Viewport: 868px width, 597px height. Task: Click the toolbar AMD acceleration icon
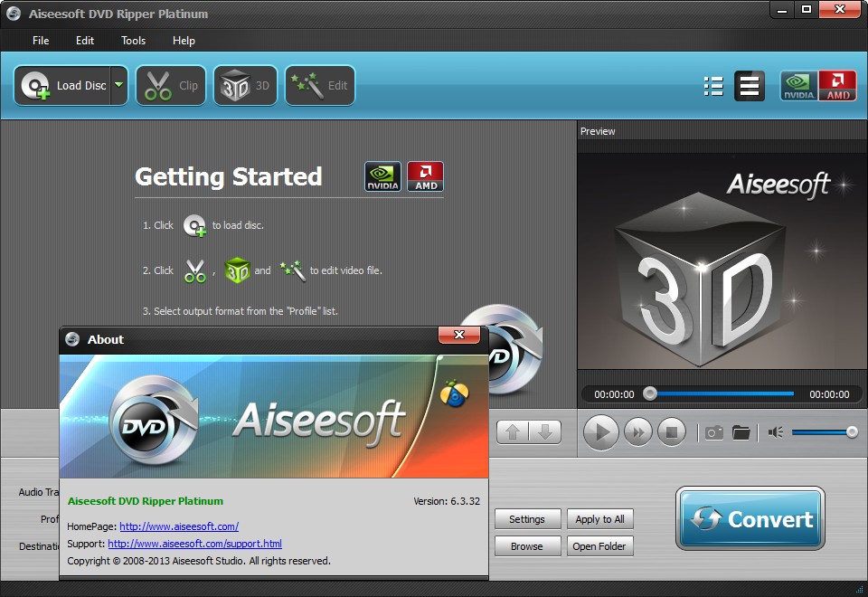pos(837,86)
